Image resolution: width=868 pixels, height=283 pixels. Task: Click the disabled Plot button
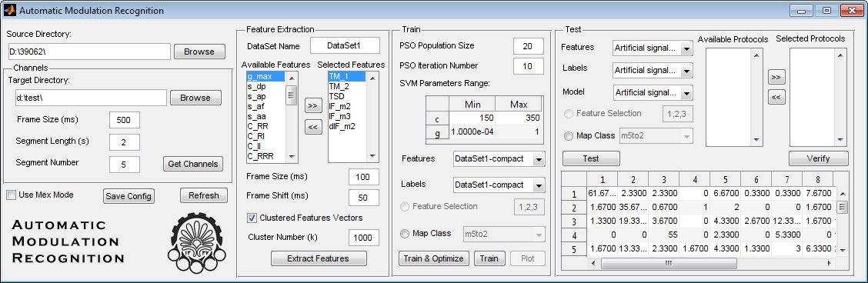tap(528, 258)
